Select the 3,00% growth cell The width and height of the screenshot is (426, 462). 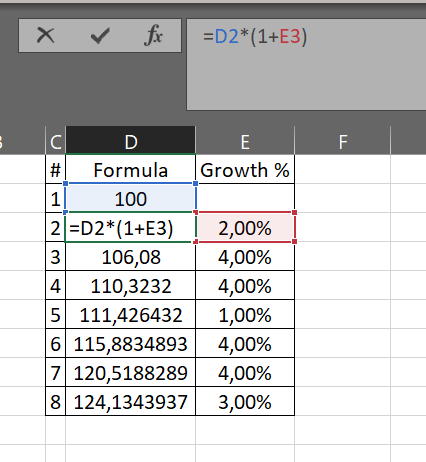245,402
